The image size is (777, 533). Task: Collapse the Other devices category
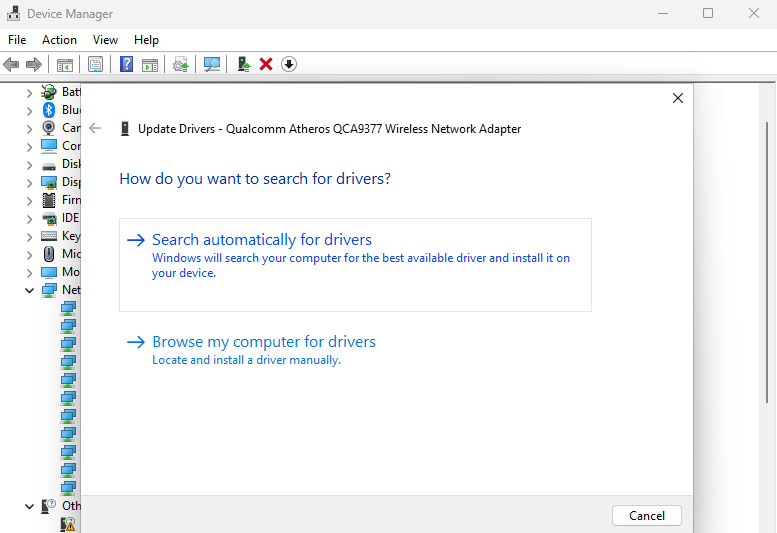30,506
